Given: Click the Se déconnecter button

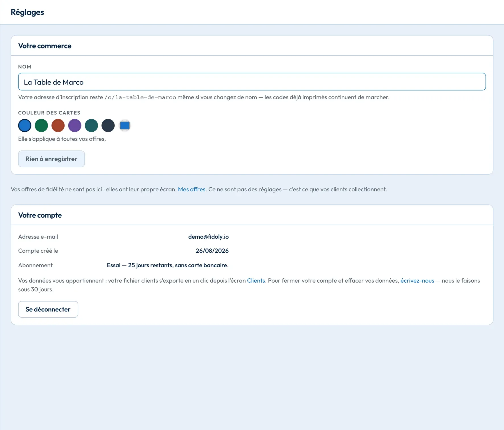Looking at the screenshot, I should pyautogui.click(x=48, y=309).
